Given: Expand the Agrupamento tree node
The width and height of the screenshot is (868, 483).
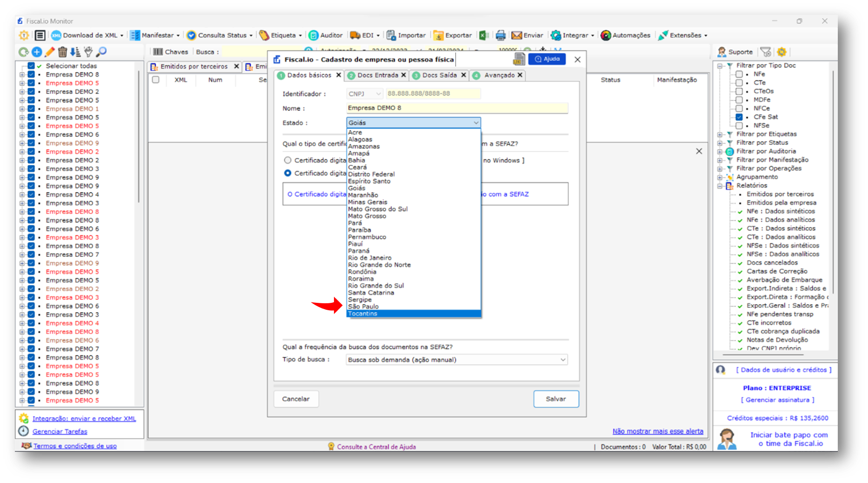Looking at the screenshot, I should point(720,177).
